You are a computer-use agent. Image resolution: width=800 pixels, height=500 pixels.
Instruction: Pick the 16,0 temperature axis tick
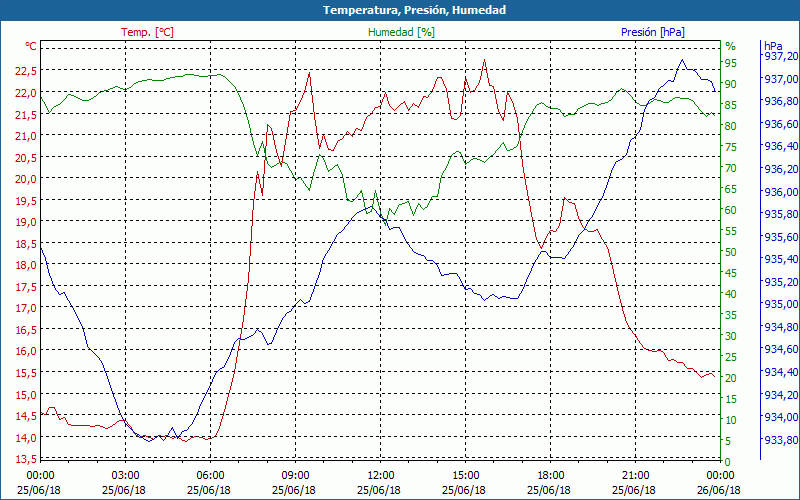click(26, 351)
